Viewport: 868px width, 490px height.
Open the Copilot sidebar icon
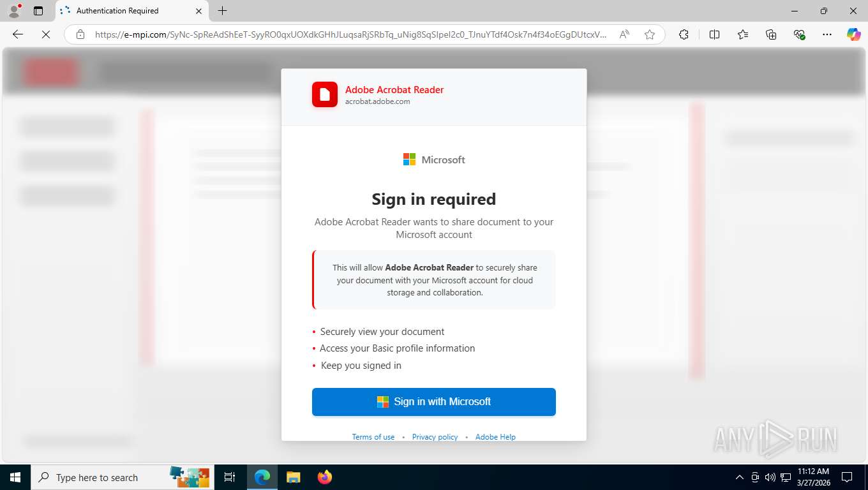pos(854,34)
